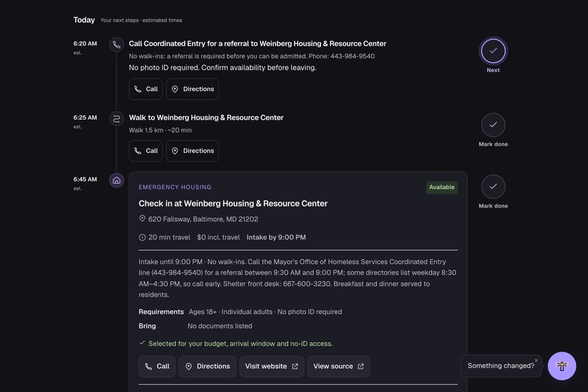Select Intake by 9:00 PM text

(276, 237)
